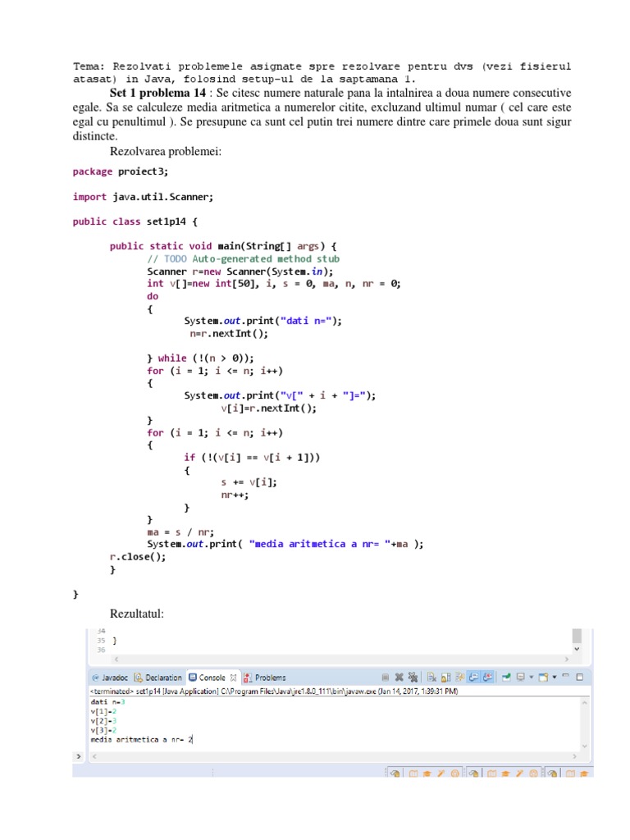The width and height of the screenshot is (630, 840).
Task: Click the 'nr++;' statement
Action: (235, 495)
